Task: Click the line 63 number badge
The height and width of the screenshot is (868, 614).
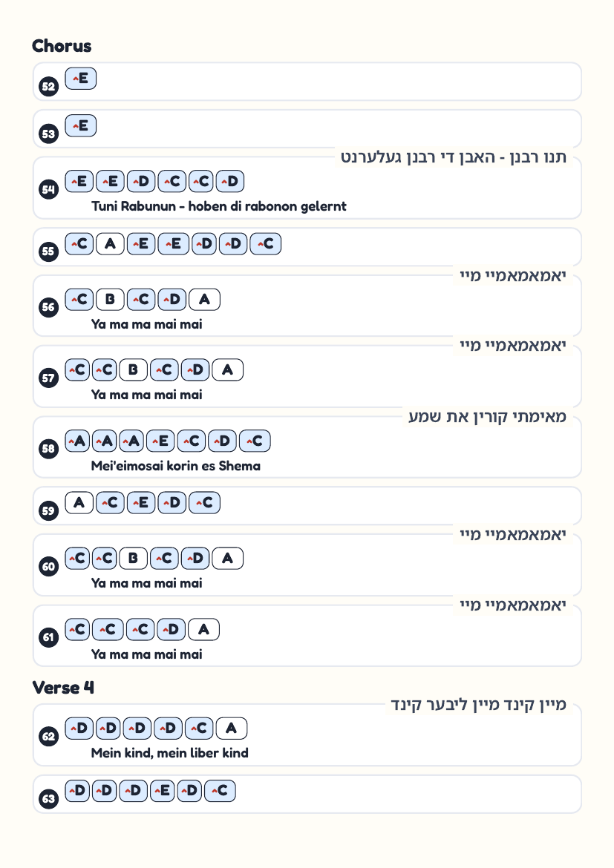Action: (x=49, y=798)
